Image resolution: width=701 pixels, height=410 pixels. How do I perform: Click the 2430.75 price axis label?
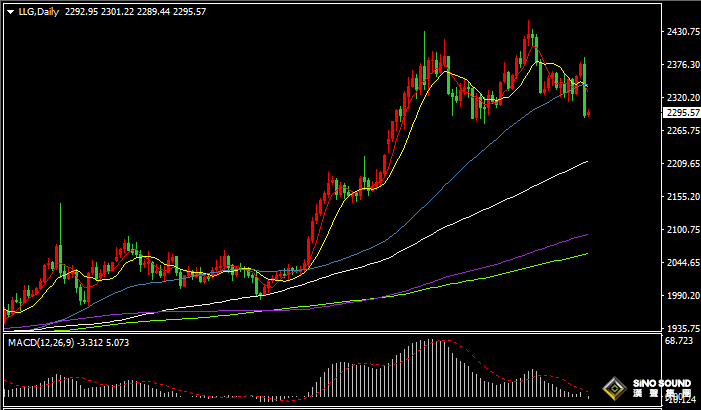[x=681, y=32]
